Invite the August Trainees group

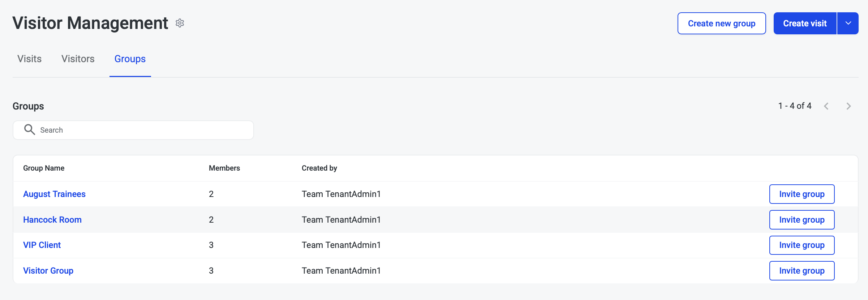(x=802, y=194)
